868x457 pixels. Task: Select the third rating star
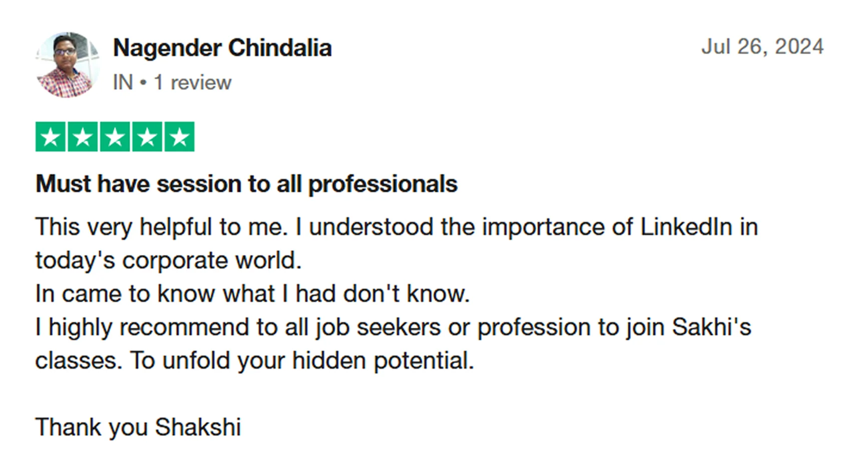(x=115, y=137)
